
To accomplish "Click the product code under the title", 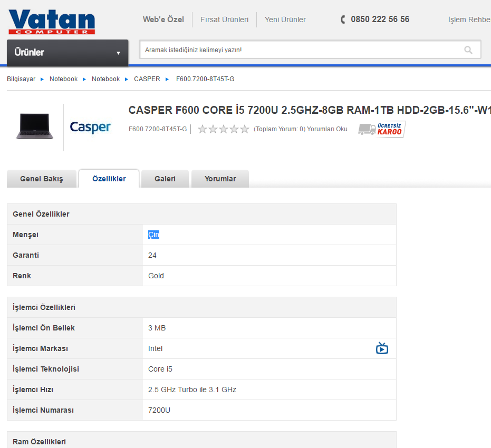I will (x=158, y=129).
